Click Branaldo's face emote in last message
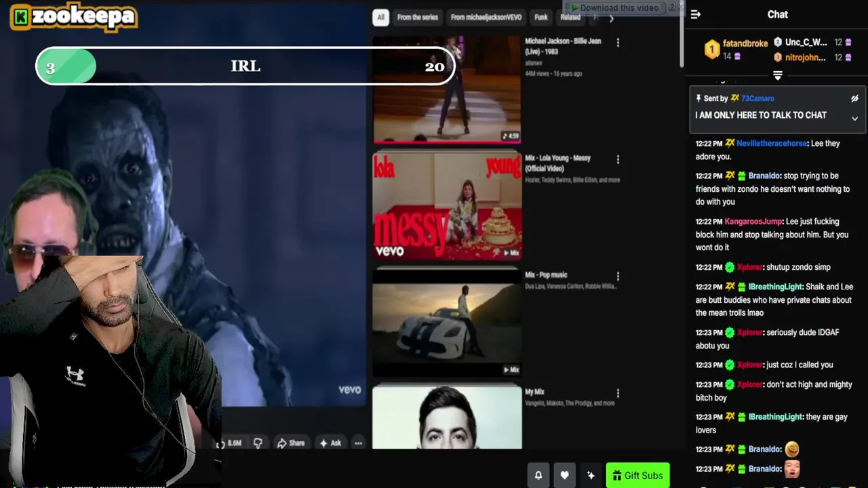The image size is (868, 488). tap(791, 468)
